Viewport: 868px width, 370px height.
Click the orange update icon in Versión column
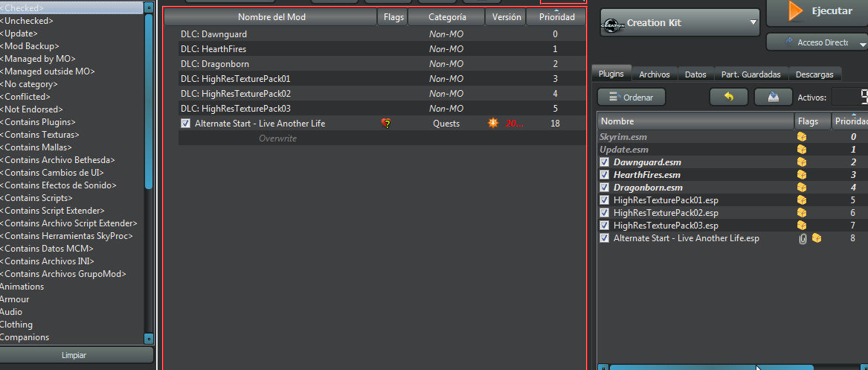(492, 123)
